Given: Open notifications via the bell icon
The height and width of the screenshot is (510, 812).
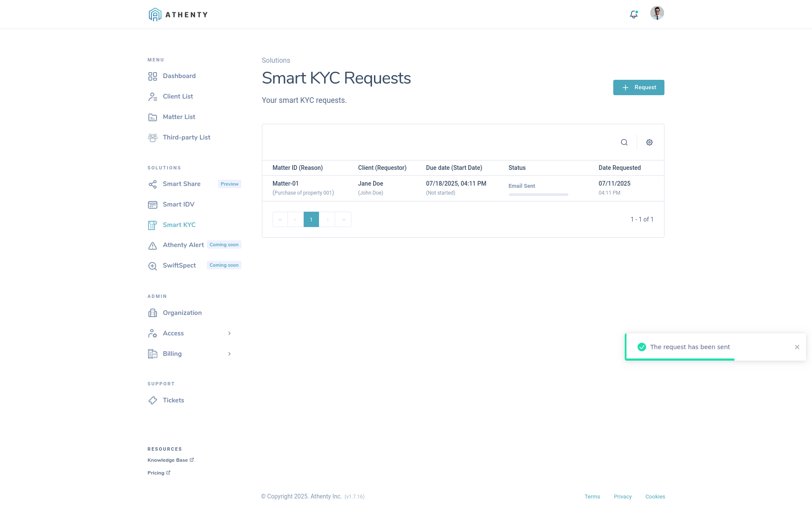Looking at the screenshot, I should [x=633, y=14].
